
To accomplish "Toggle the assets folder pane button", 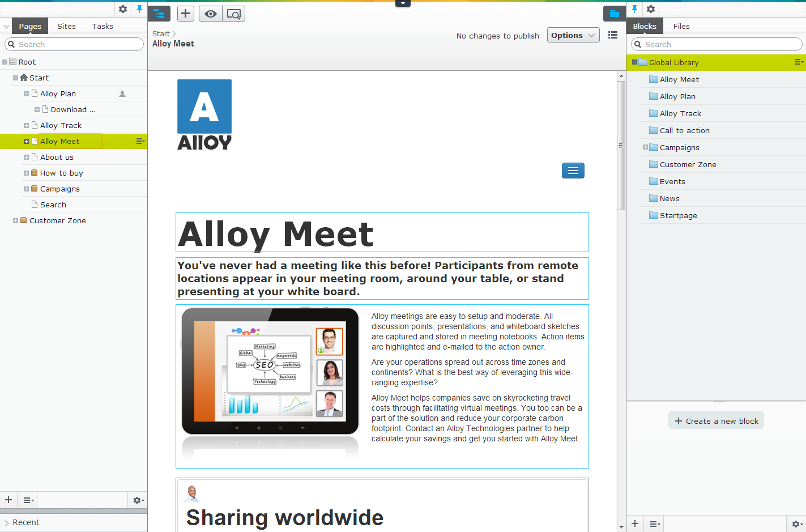I will [615, 14].
